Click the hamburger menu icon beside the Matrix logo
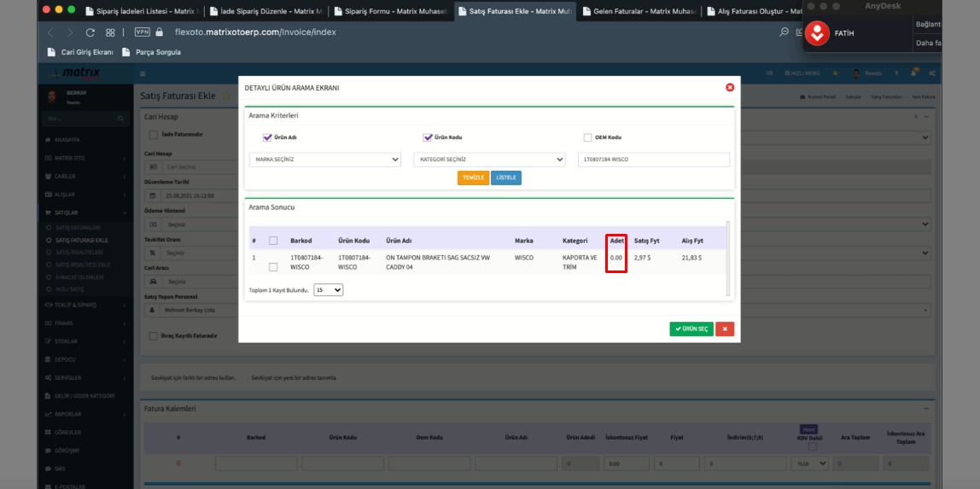980x489 pixels. (143, 74)
